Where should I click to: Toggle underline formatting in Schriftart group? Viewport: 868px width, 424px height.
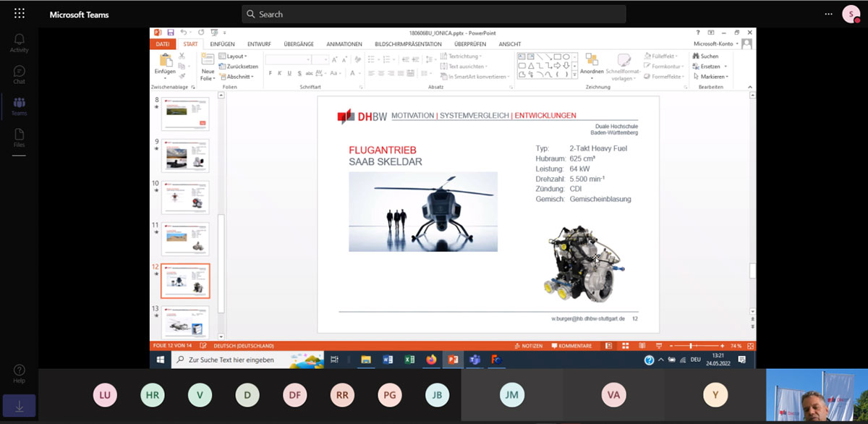point(289,73)
